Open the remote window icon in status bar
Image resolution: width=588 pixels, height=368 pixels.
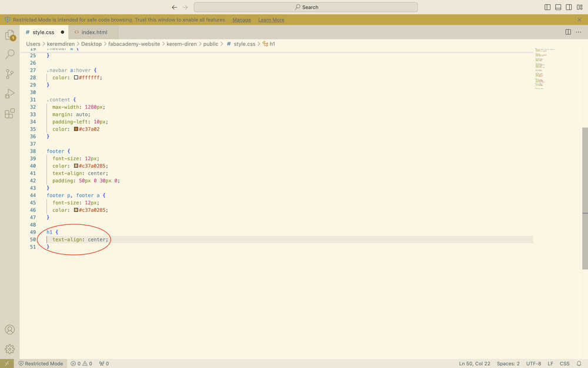6,363
